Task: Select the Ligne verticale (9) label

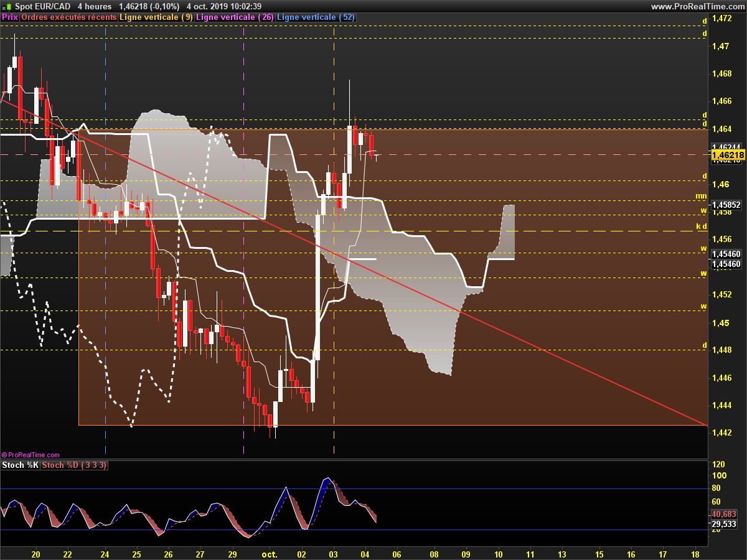Action: point(156,17)
